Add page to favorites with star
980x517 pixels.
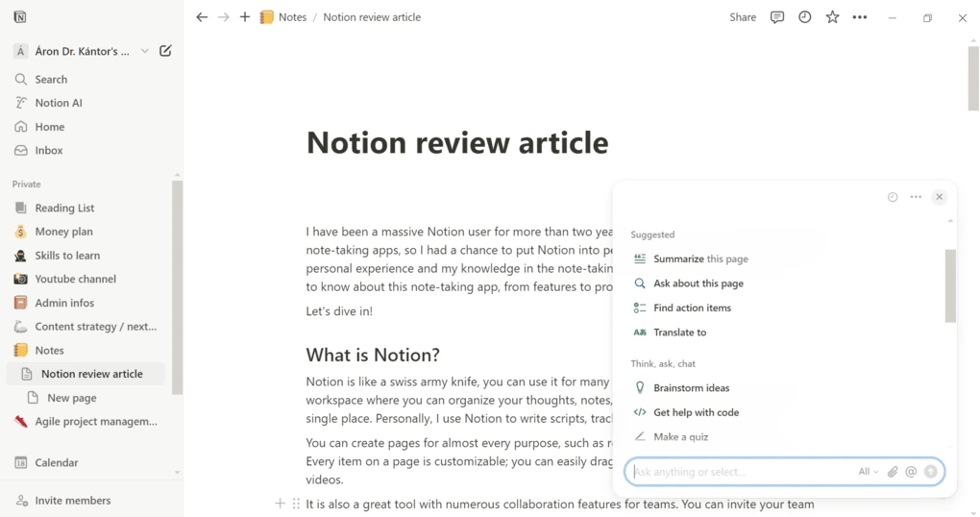click(x=832, y=17)
